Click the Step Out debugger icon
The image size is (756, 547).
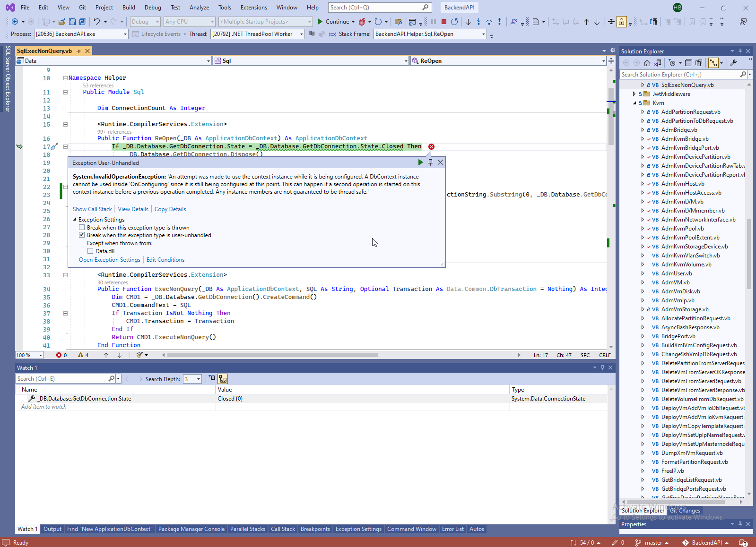(x=500, y=22)
